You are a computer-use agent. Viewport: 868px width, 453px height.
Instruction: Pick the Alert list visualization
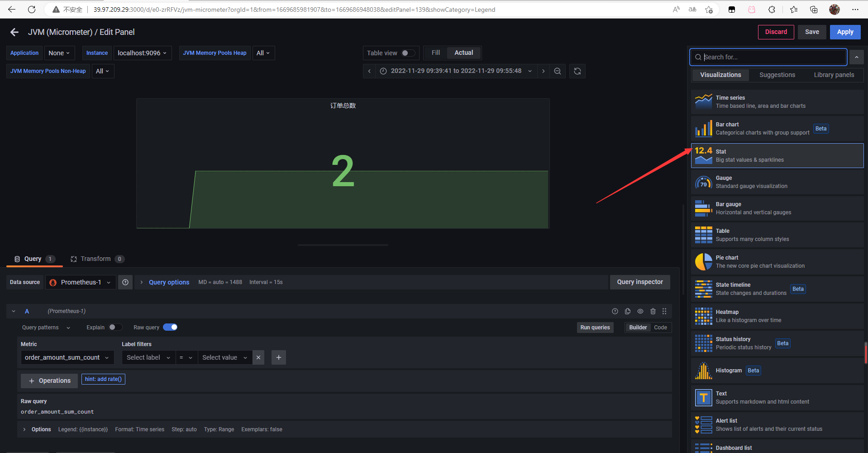(x=777, y=425)
